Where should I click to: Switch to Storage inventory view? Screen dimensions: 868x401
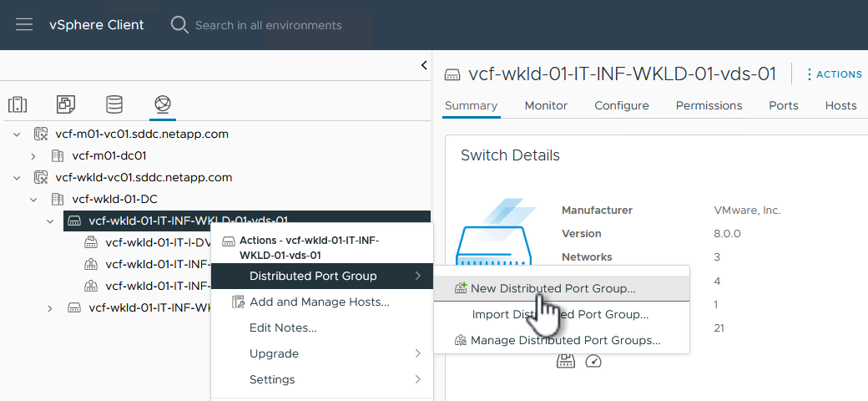[114, 104]
